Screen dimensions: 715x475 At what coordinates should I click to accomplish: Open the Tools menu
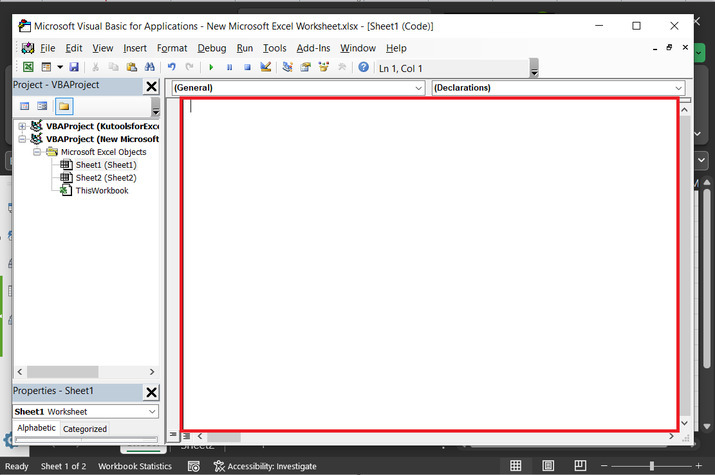click(x=275, y=48)
